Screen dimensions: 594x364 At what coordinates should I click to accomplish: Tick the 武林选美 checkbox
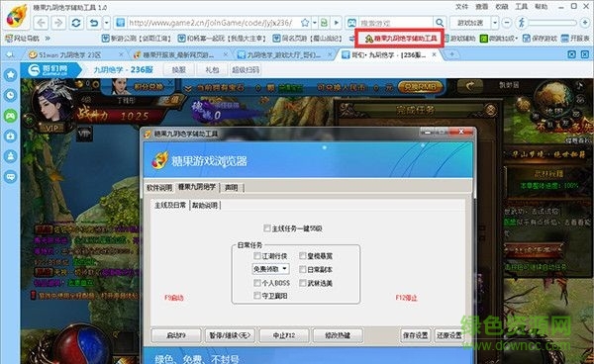click(x=302, y=283)
